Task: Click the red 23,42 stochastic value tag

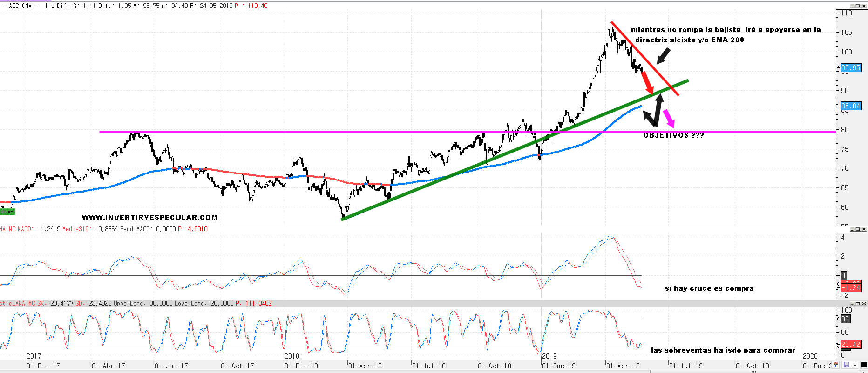Action: click(x=851, y=345)
